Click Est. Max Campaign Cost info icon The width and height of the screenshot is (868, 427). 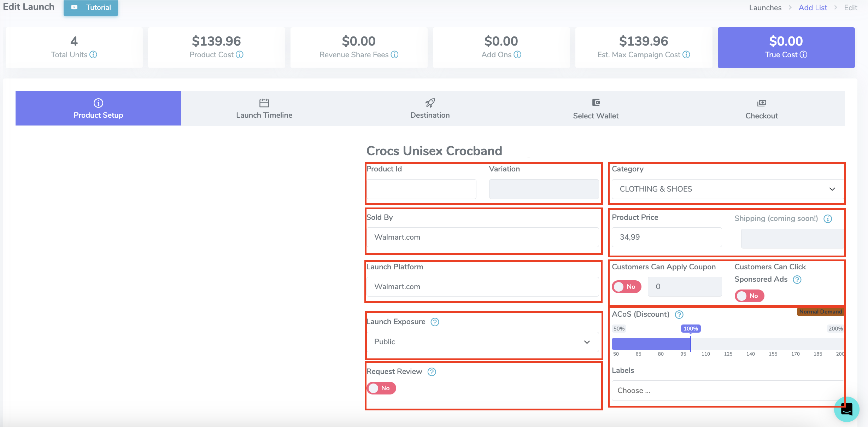pyautogui.click(x=686, y=55)
